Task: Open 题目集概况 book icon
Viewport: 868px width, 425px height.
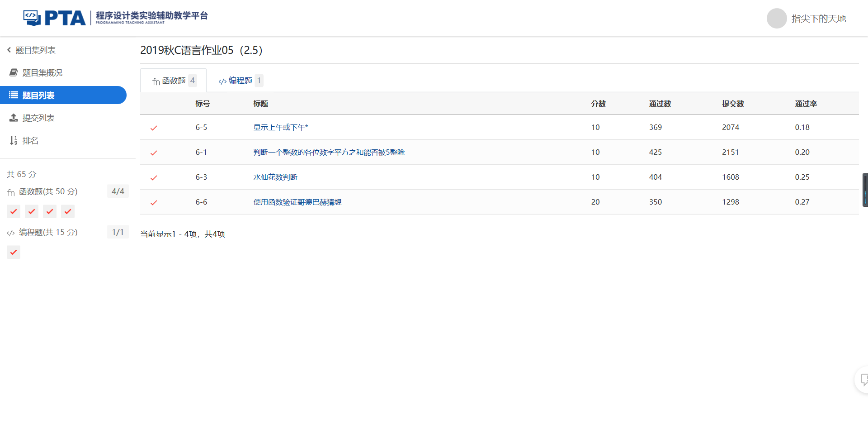Action: pyautogui.click(x=14, y=72)
